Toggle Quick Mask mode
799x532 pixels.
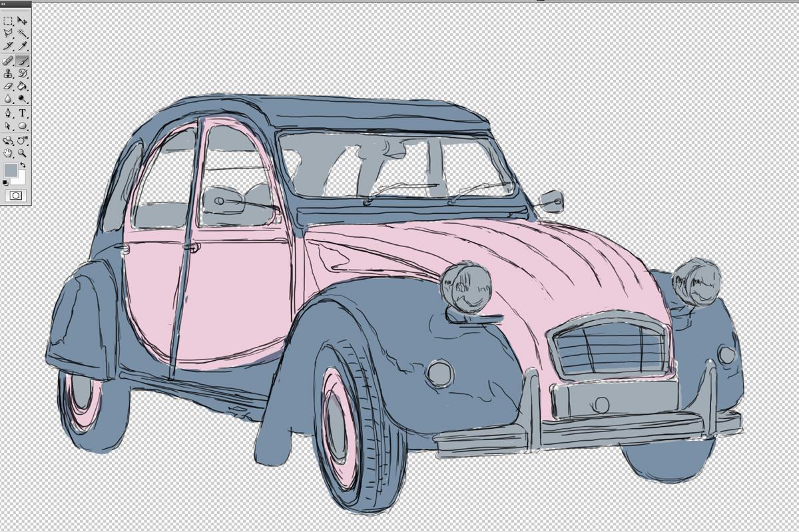(15, 196)
